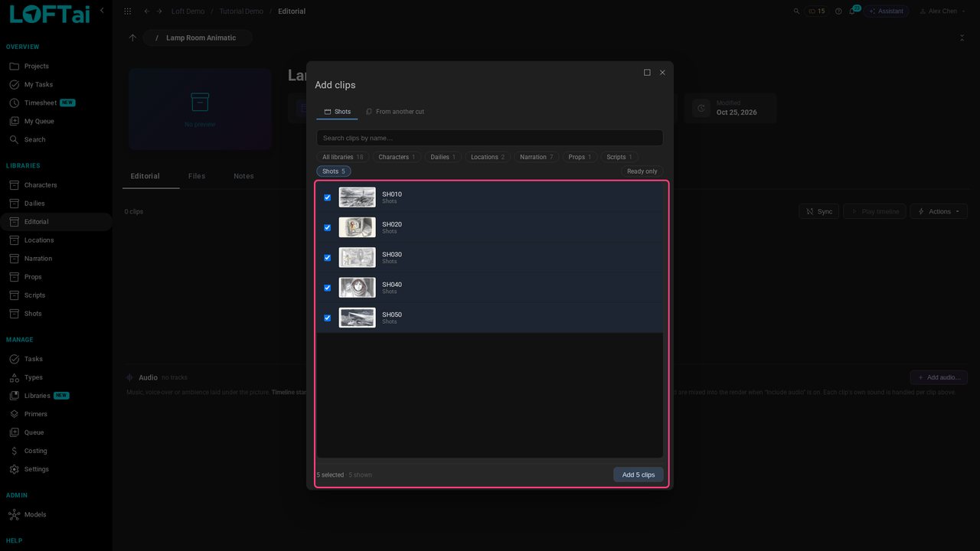Uncheck the SH040 clip checkbox
This screenshot has width=980, height=551.
tap(328, 288)
